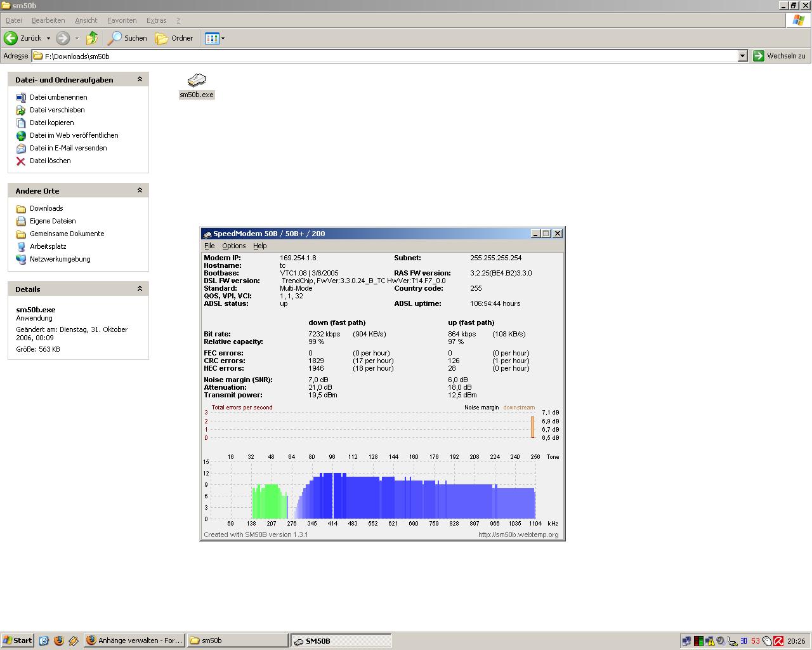Collapse the Datei- und Ordneraufgaben panel
The height and width of the screenshot is (650, 812).
click(x=140, y=79)
